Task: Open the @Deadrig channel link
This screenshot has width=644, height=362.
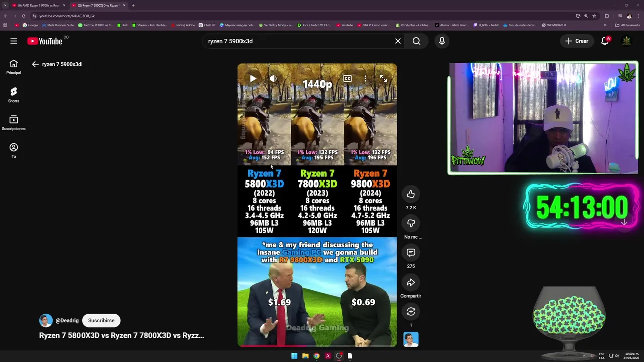Action: pyautogui.click(x=67, y=321)
